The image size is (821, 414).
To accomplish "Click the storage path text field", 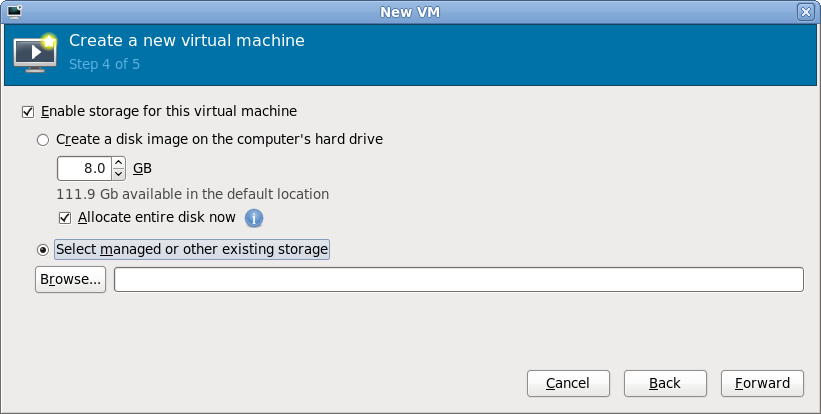I will coord(458,279).
